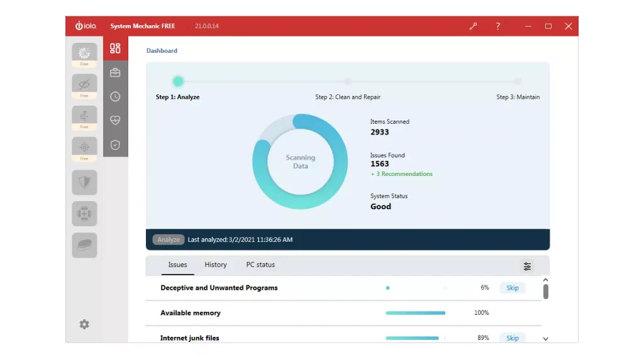Select the Internet junk files row label
Viewport: 644px width, 362px height.
click(x=190, y=338)
